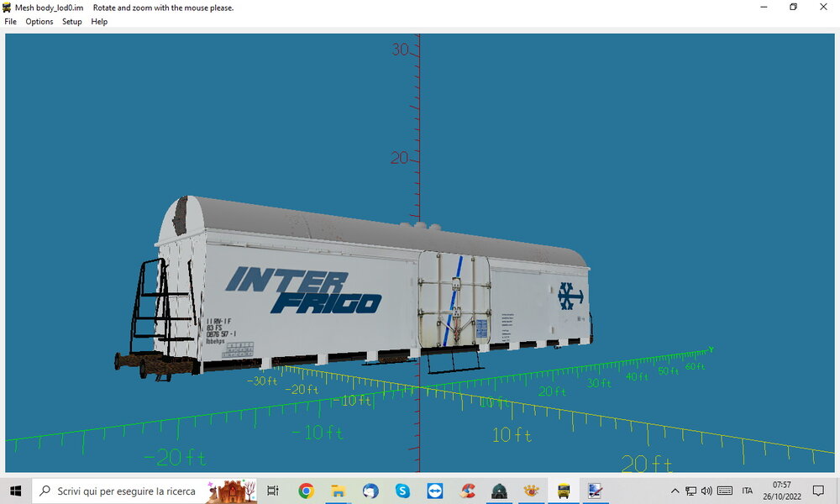Open the clock and date flyout
This screenshot has height=504, width=840.
point(782,491)
